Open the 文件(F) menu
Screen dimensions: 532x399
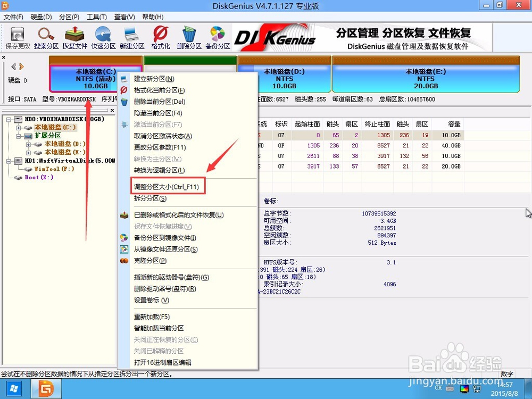[14, 17]
